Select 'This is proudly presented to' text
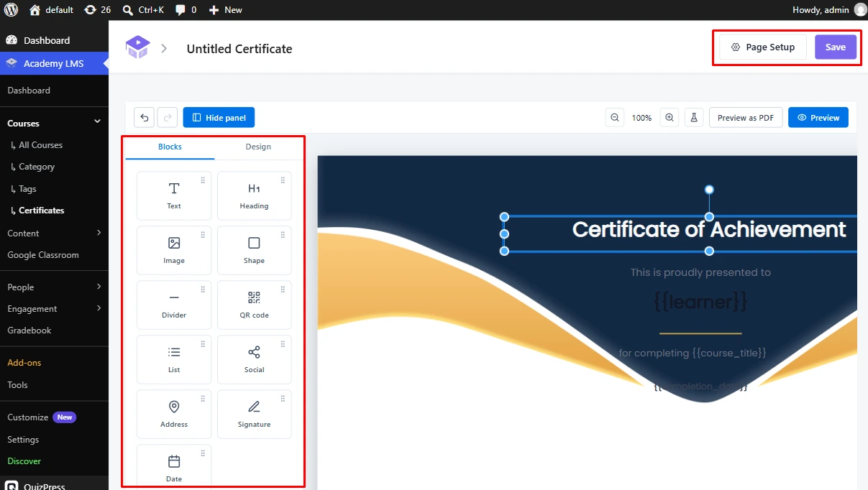The height and width of the screenshot is (490, 868). [700, 272]
